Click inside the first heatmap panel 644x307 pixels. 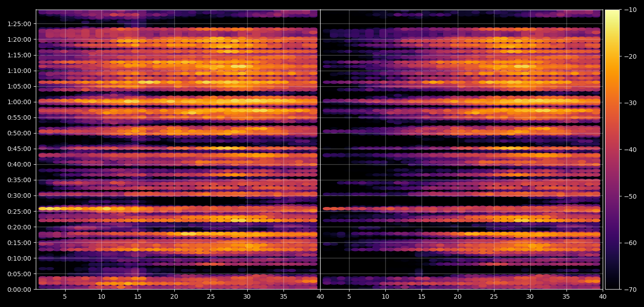(x=178, y=150)
